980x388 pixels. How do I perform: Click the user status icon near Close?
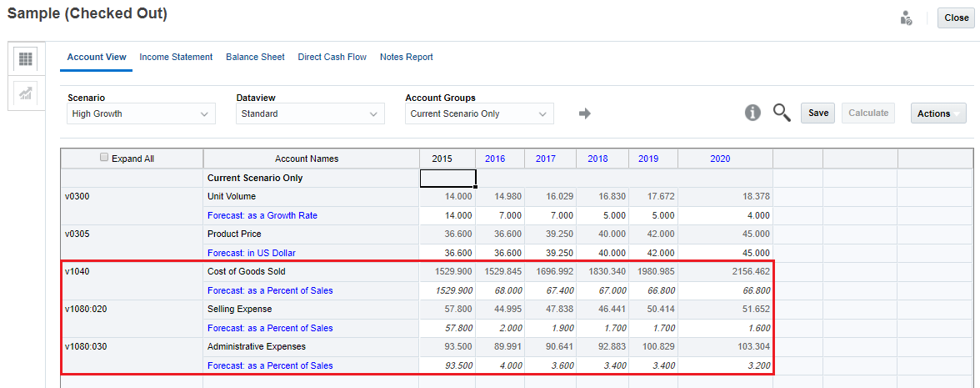pos(907,18)
